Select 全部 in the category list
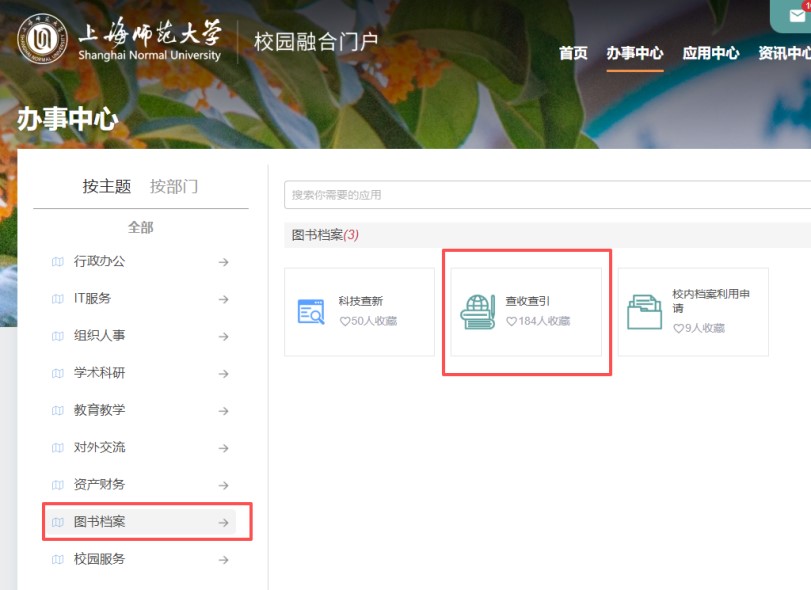Image resolution: width=811 pixels, height=590 pixels. pyautogui.click(x=141, y=227)
